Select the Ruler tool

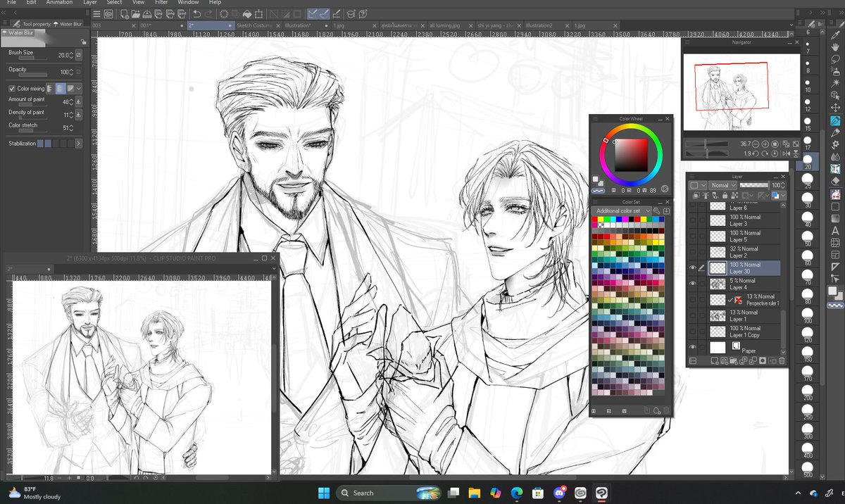(x=835, y=267)
